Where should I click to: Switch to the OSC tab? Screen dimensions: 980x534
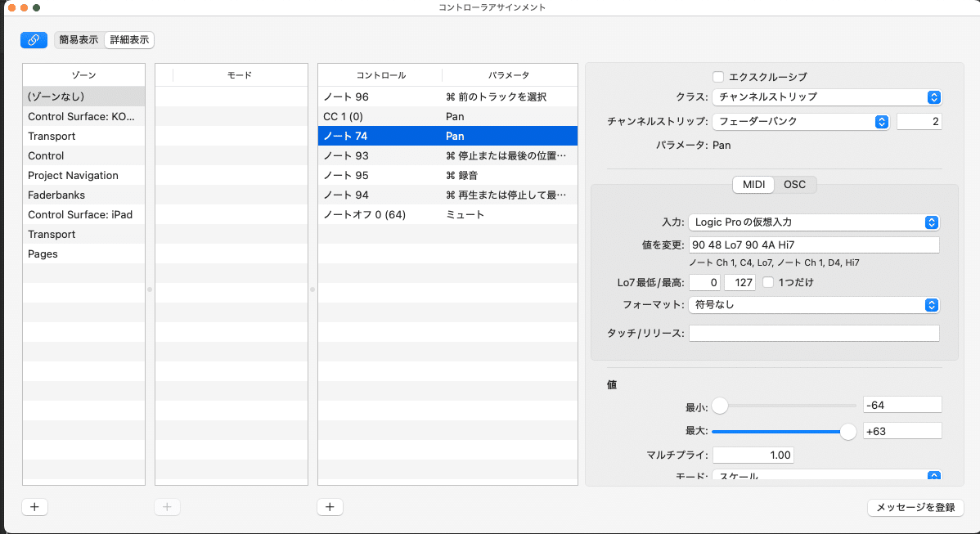point(794,184)
